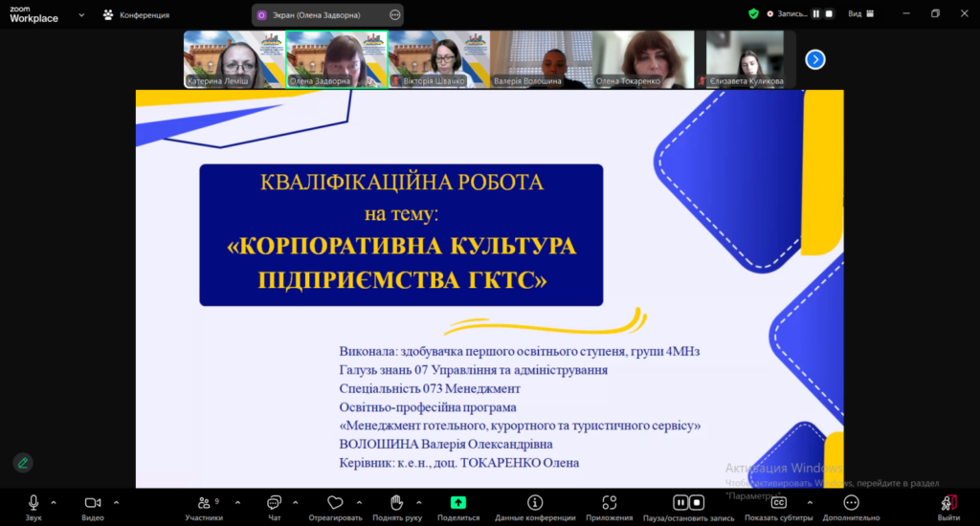Open reactions with Отреагировать heart icon

[x=336, y=507]
